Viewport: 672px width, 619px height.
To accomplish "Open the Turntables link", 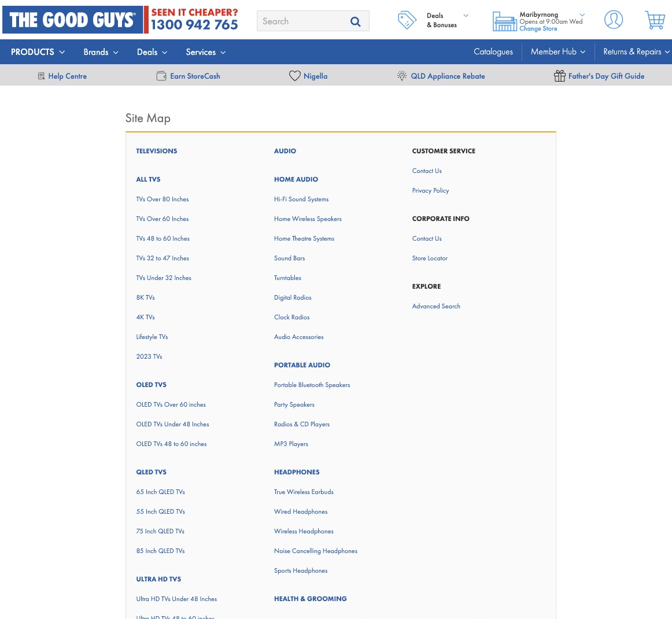I will coord(287,278).
